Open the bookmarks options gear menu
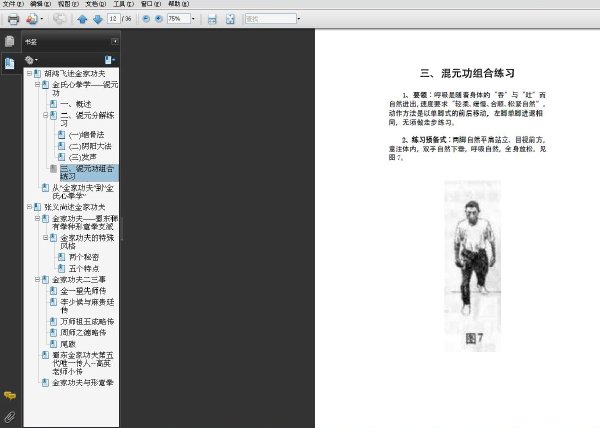The width and height of the screenshot is (600, 428). tap(31, 60)
